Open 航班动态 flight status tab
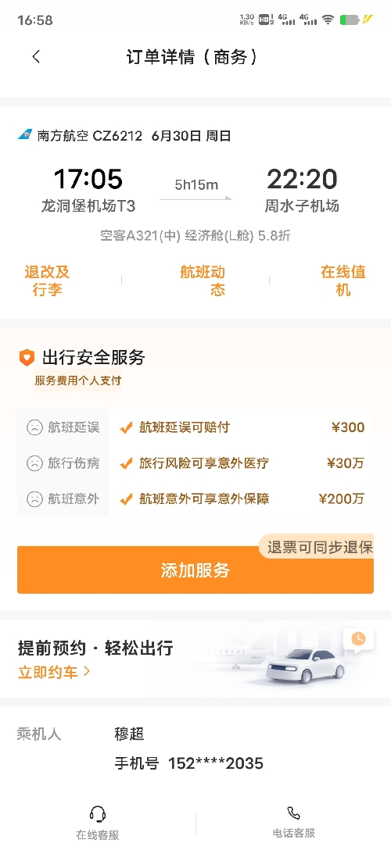 [x=203, y=280]
